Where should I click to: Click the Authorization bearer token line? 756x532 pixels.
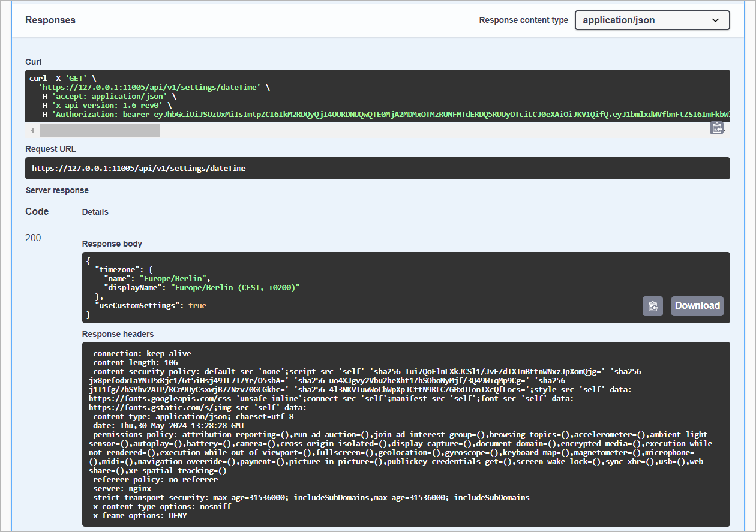[384, 114]
